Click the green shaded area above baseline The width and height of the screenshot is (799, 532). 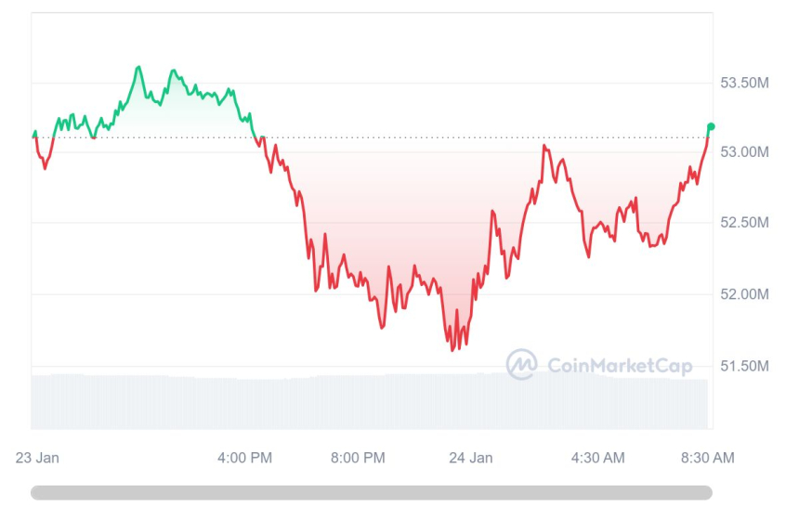pyautogui.click(x=167, y=116)
